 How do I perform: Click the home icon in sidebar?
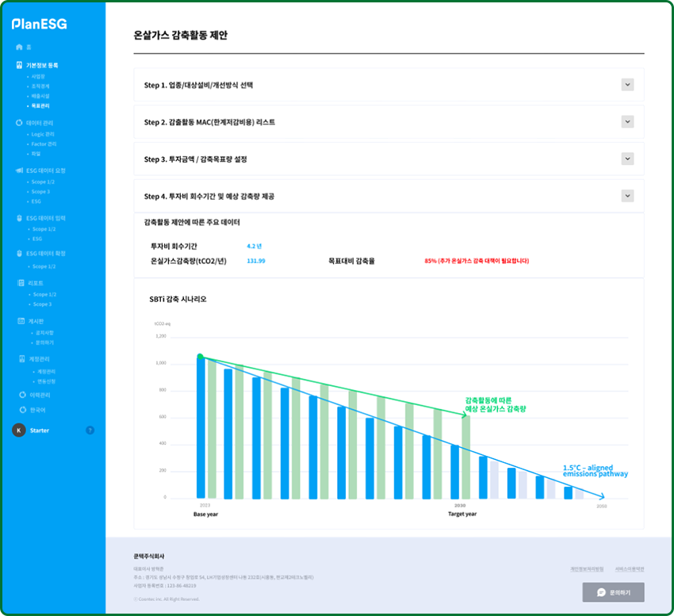point(19,48)
